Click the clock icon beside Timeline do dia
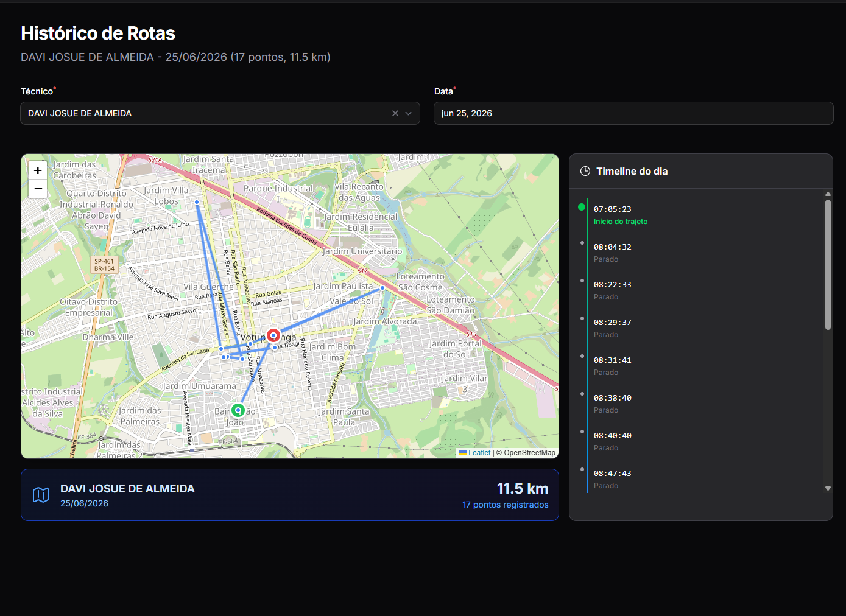846x616 pixels. click(x=585, y=171)
